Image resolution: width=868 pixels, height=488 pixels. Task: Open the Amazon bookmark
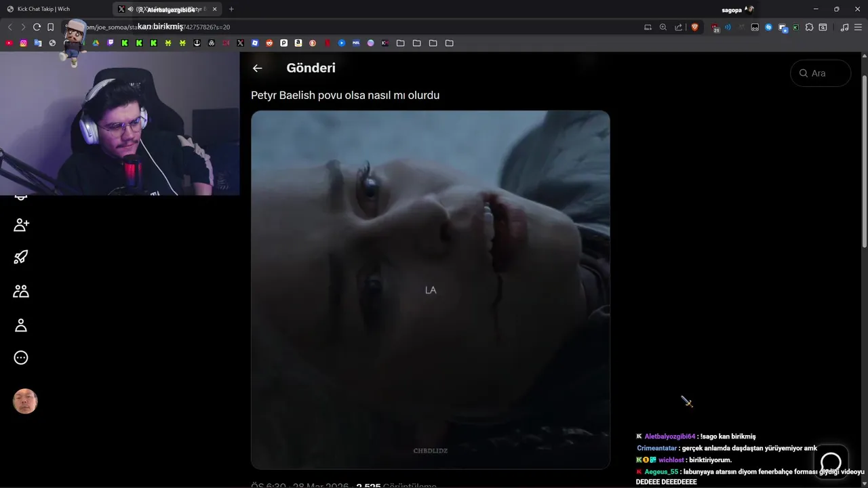pos(298,43)
